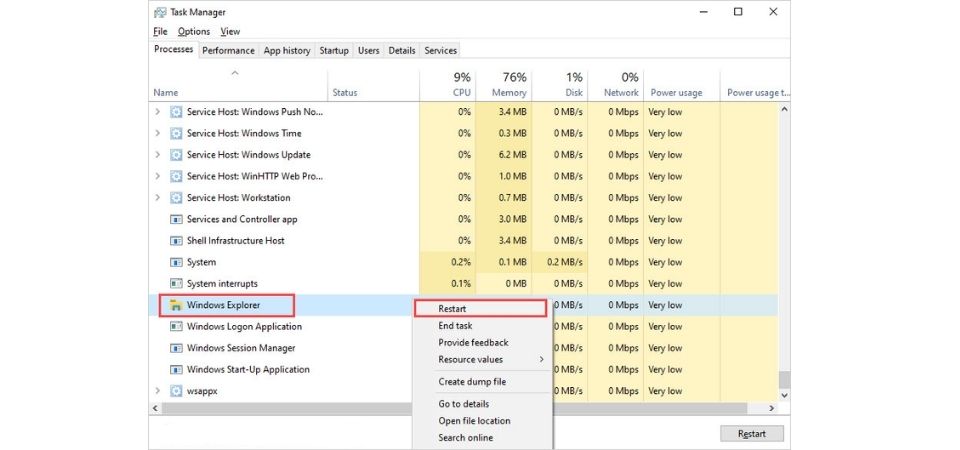The image size is (960, 450).
Task: Collapse sort arrow above Name column
Action: (x=234, y=73)
